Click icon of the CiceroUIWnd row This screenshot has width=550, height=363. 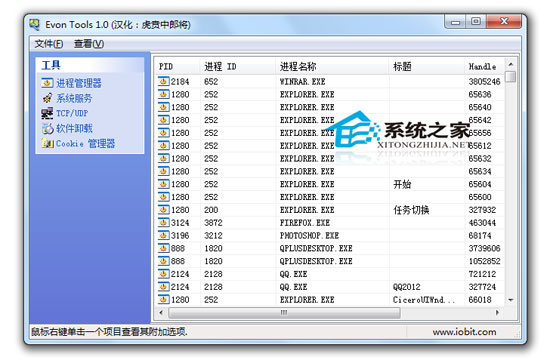(x=163, y=300)
